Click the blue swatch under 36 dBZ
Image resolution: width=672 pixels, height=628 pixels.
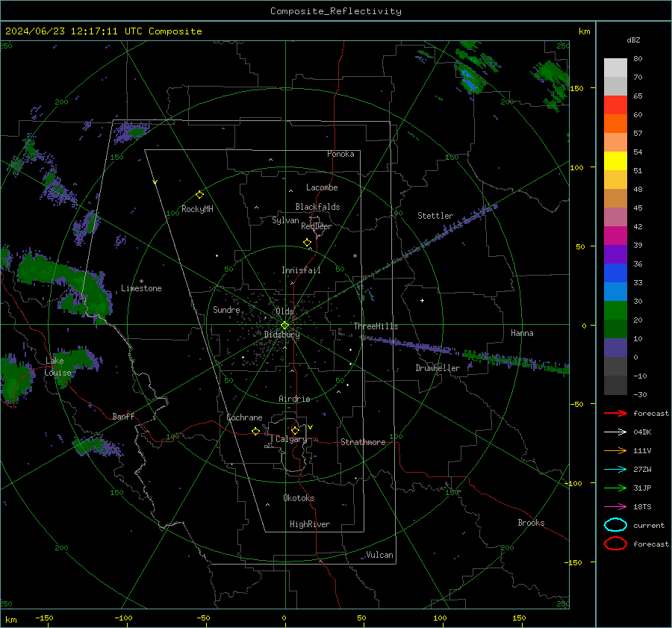(615, 273)
